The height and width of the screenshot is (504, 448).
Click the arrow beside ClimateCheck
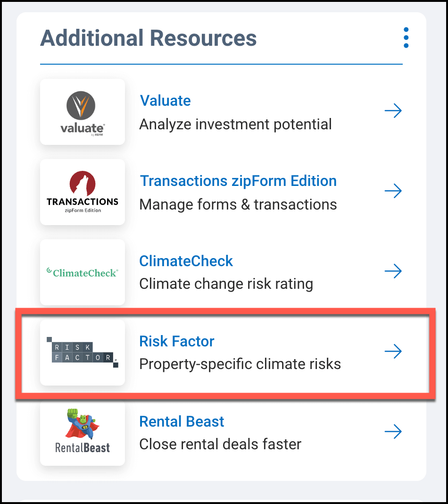(x=393, y=271)
